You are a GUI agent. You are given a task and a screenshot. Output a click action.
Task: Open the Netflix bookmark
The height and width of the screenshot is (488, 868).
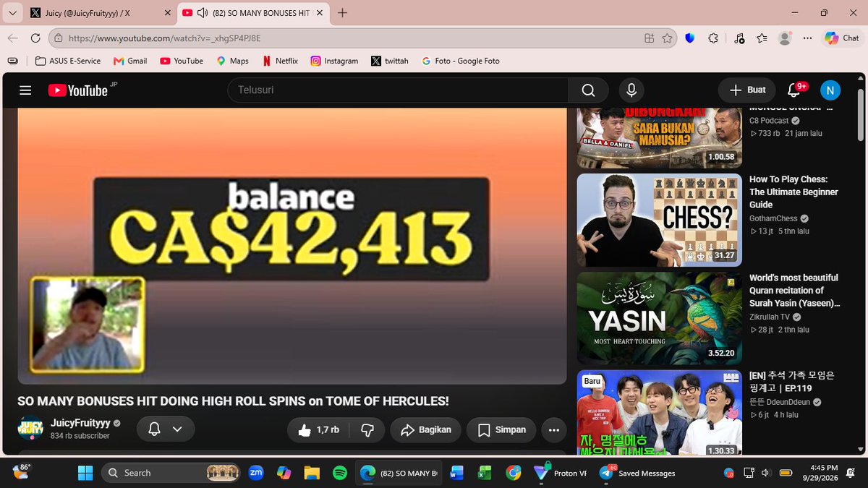point(279,61)
